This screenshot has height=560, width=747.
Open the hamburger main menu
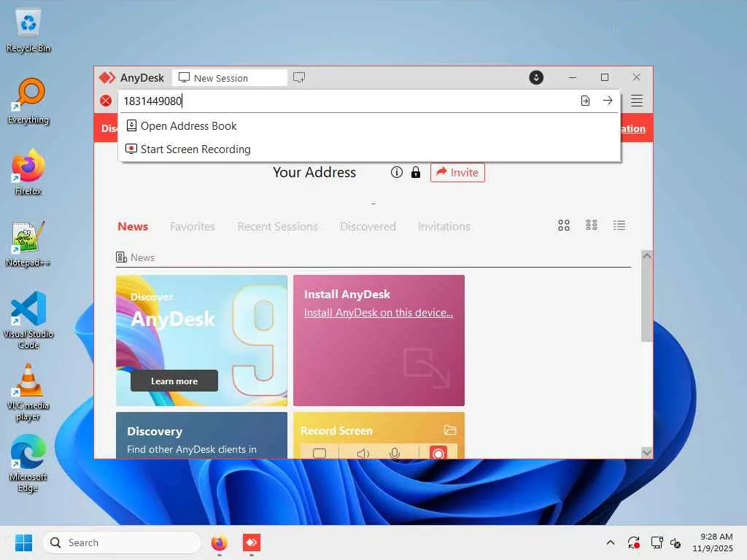point(636,101)
